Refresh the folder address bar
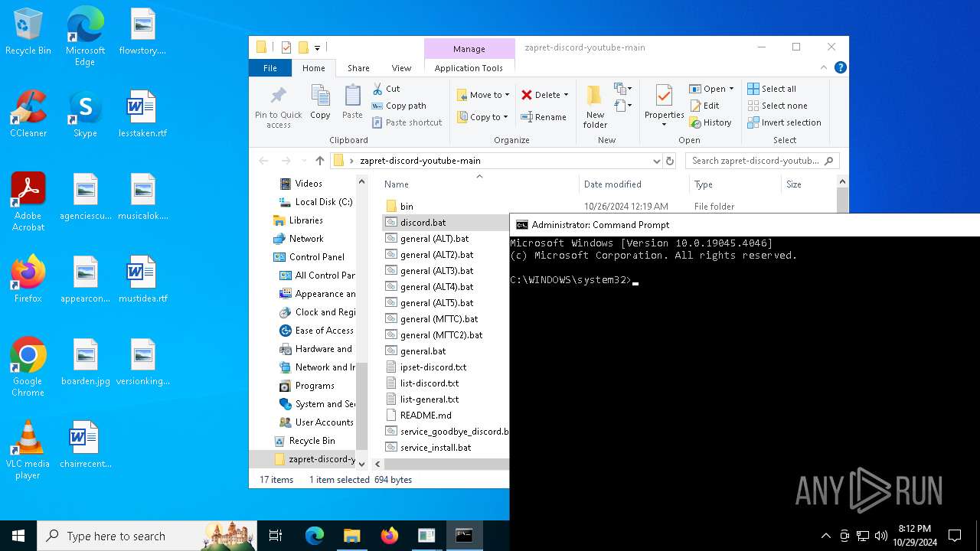The image size is (980, 551). [670, 161]
